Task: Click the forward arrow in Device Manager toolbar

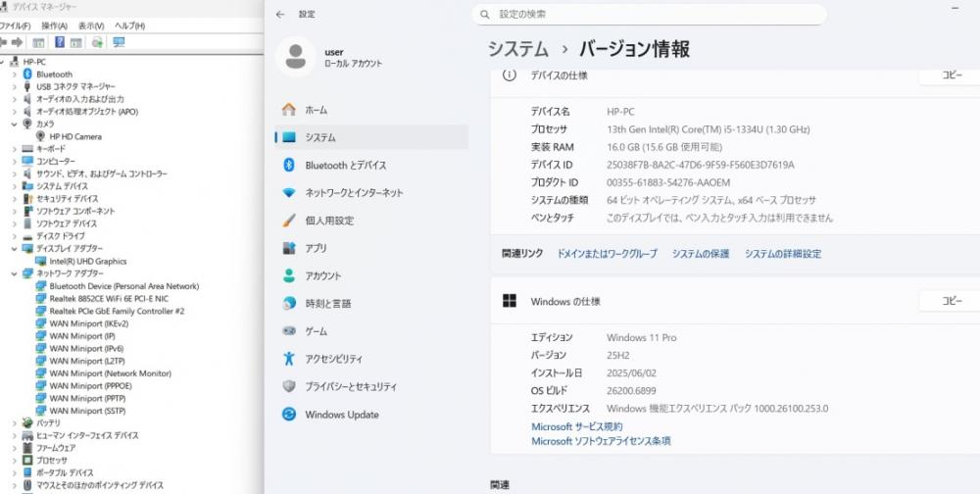Action: (x=18, y=42)
